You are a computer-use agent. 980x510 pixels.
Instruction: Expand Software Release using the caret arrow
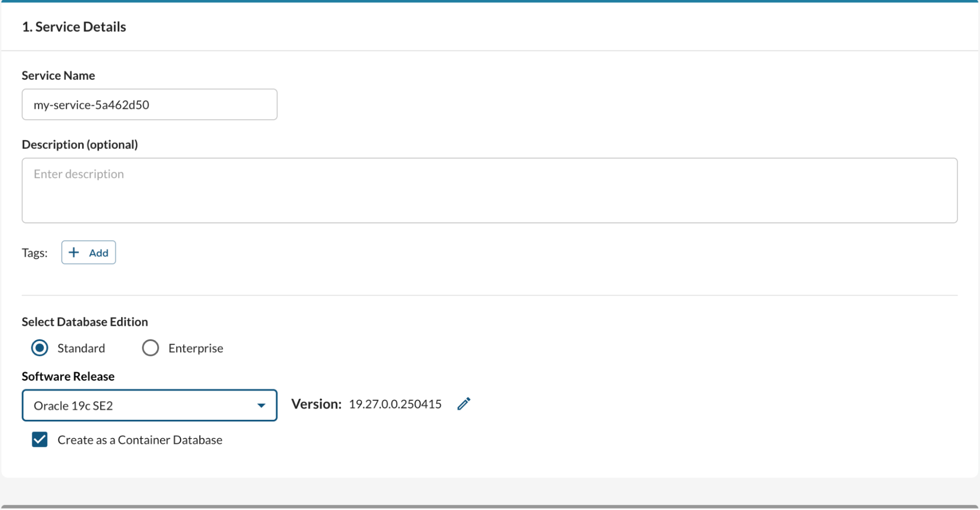[261, 405]
